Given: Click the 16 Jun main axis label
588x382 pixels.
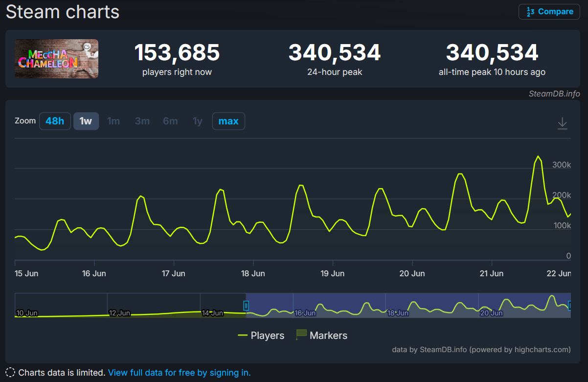Looking at the screenshot, I should click(94, 273).
